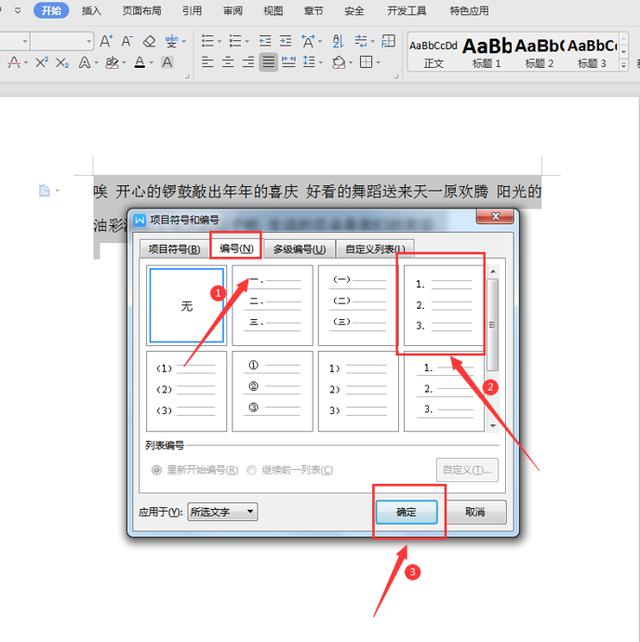Apply the 正文 style
The width and height of the screenshot is (640, 642).
coord(434,52)
